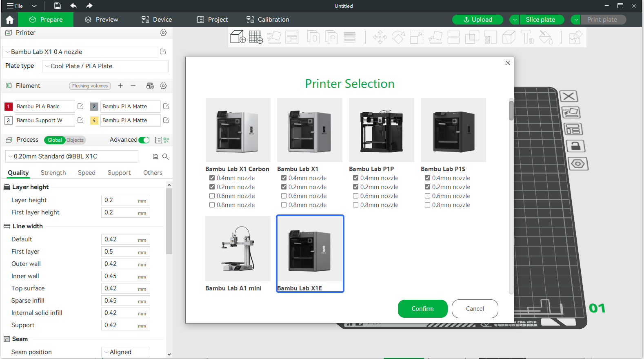Image resolution: width=644 pixels, height=359 pixels.
Task: Click the Auto orient toolbar icon
Action: pyautogui.click(x=274, y=37)
